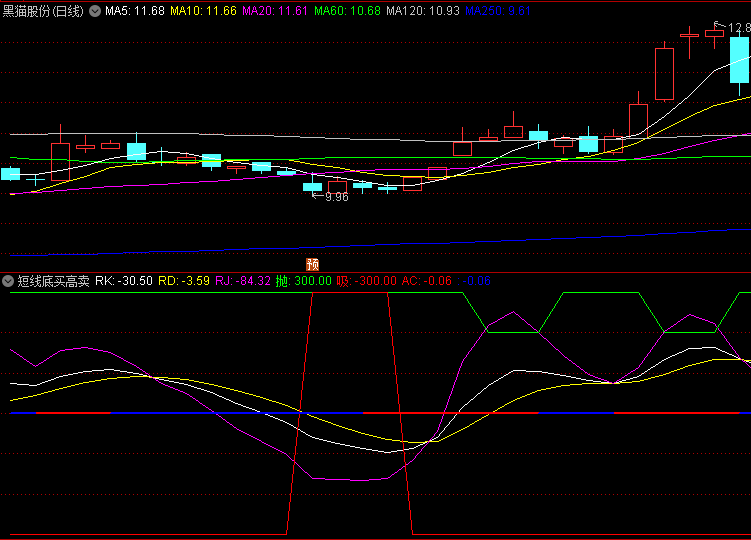The width and height of the screenshot is (751, 540).
Task: Select the 短线底买高卖 indicator name
Action: (x=51, y=281)
